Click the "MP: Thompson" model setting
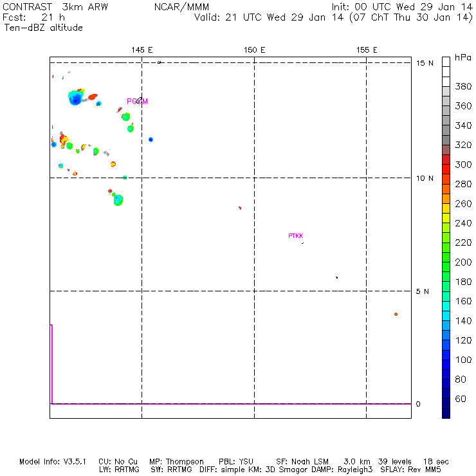Viewport: 476px width, 476px height. pyautogui.click(x=176, y=462)
